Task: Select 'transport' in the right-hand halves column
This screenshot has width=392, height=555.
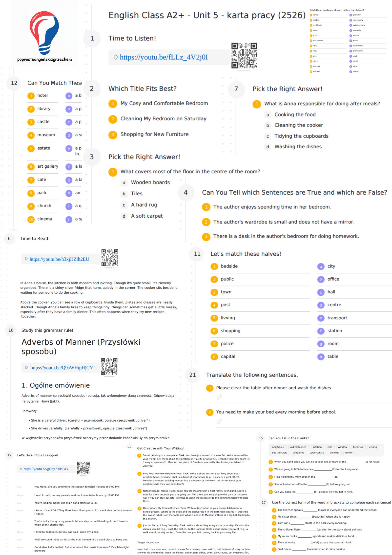Action: 337,318
